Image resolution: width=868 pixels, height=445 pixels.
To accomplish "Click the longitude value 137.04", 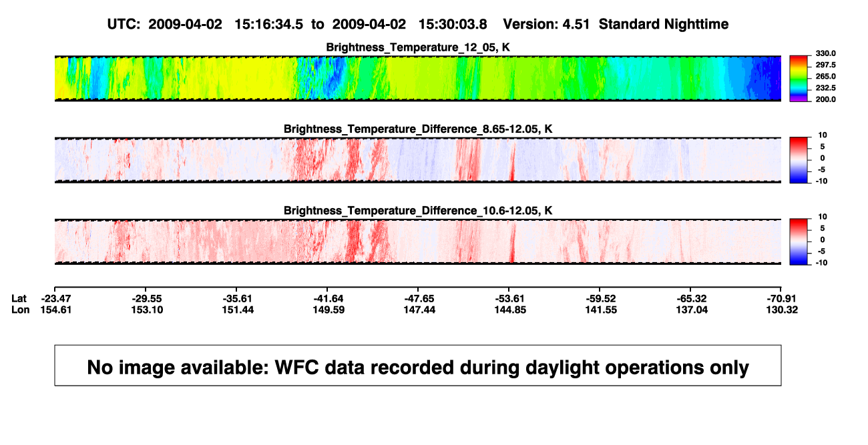I will pyautogui.click(x=692, y=310).
